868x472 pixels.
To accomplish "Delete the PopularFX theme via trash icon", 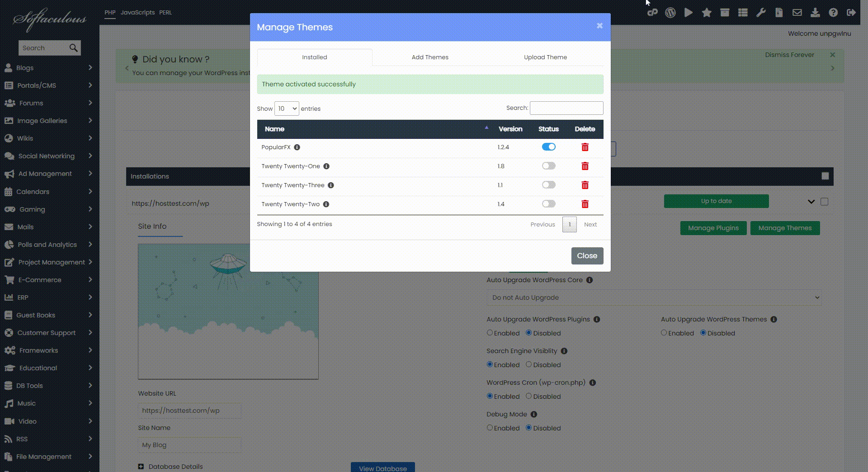I will click(x=585, y=147).
